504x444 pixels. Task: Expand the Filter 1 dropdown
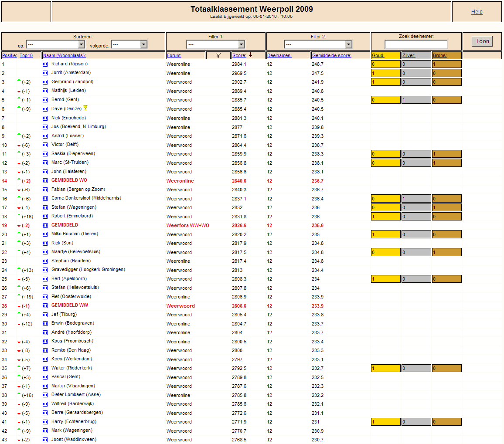click(216, 44)
